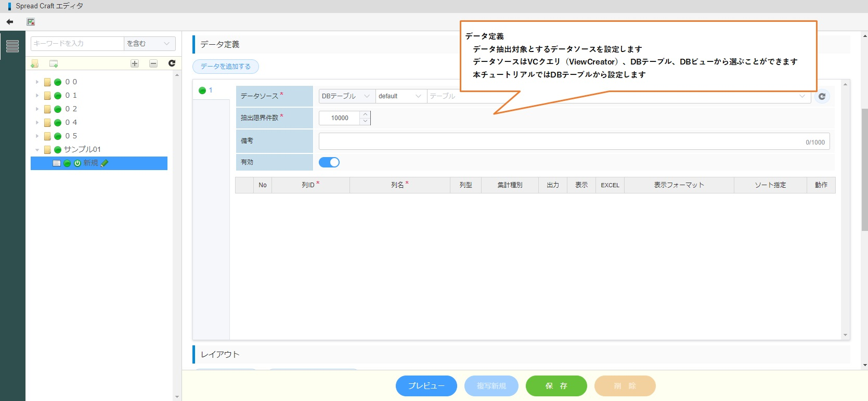Screen dimensions: 868x401
Task: Collapse the サンプル01 folder
Action: pos(37,150)
